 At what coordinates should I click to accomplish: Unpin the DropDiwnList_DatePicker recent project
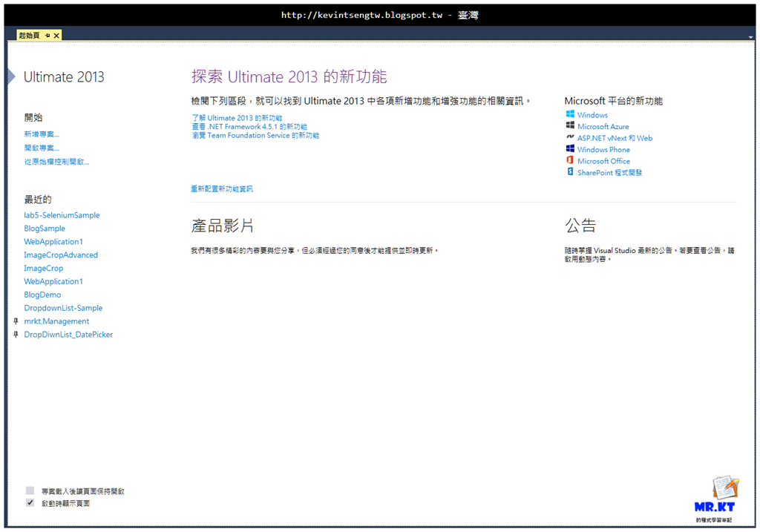coord(16,335)
